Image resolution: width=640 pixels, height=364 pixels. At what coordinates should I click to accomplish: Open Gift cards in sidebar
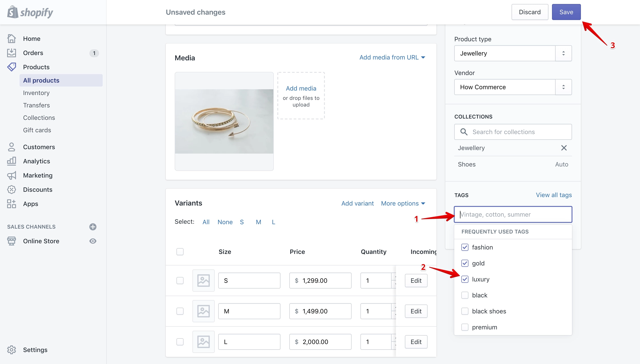(x=37, y=130)
